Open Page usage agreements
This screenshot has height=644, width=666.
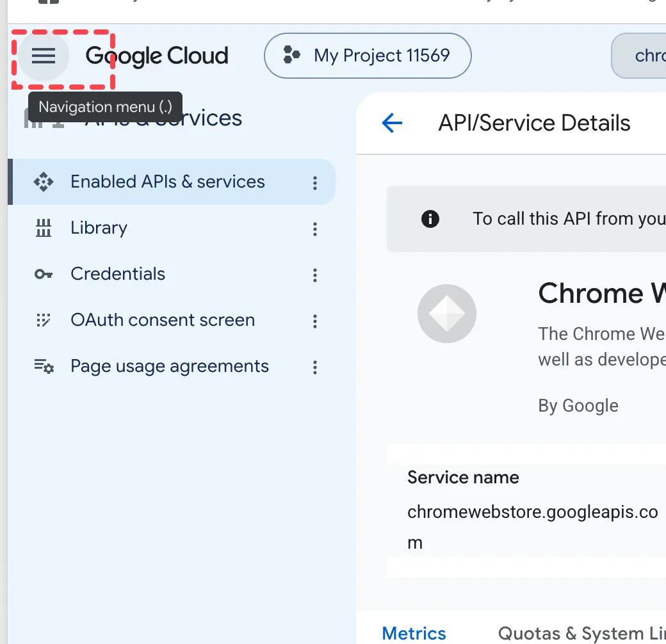tap(172, 366)
